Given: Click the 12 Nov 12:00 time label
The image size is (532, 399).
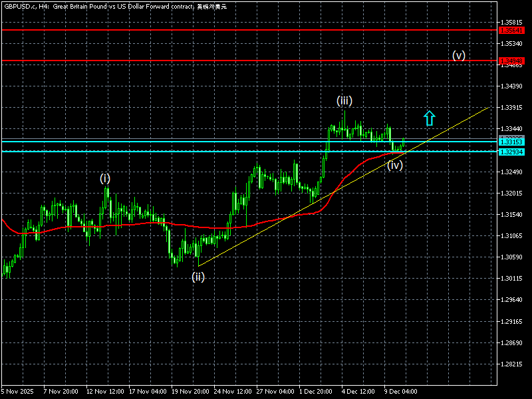Looking at the screenshot, I should tap(106, 392).
